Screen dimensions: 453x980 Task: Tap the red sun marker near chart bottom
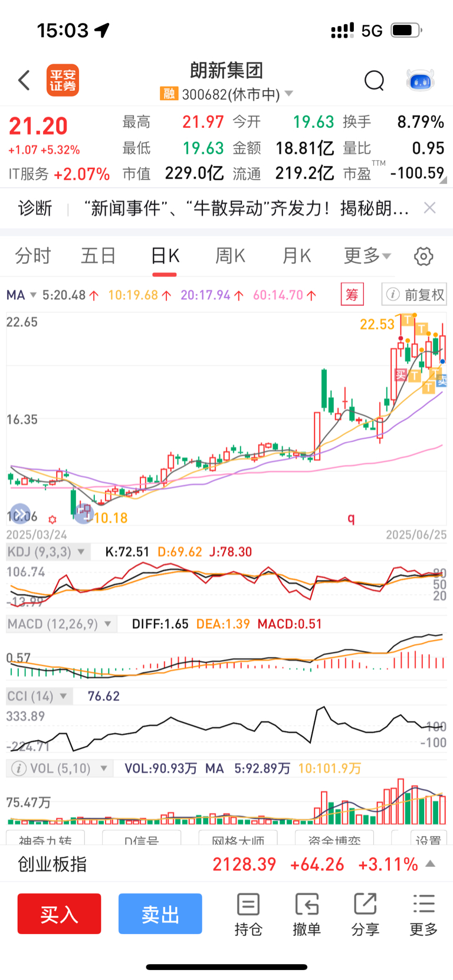pyautogui.click(x=52, y=519)
